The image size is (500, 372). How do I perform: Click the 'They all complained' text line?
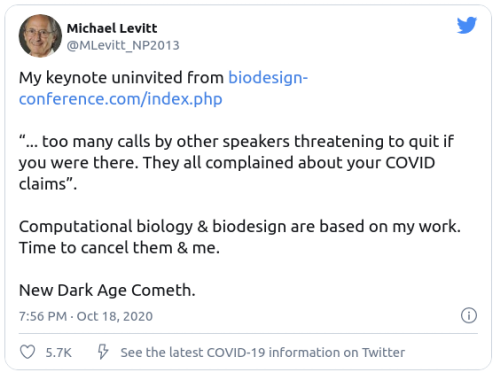[x=227, y=163]
